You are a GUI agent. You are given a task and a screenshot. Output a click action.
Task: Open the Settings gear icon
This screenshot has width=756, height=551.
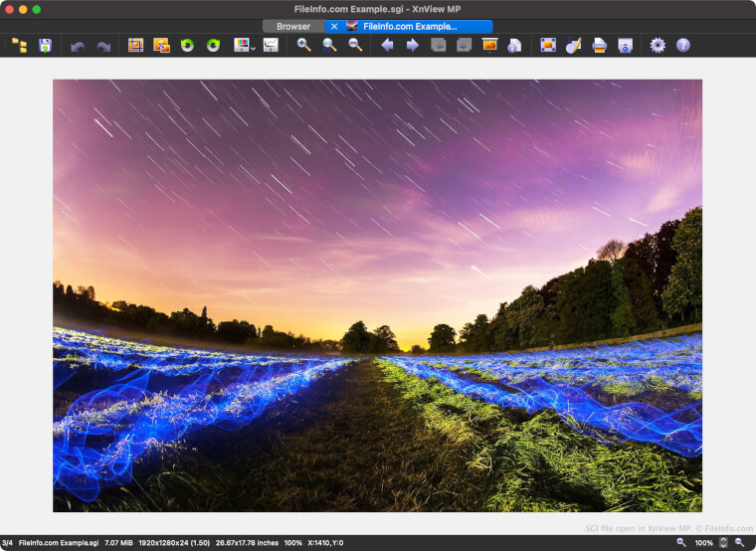point(658,45)
